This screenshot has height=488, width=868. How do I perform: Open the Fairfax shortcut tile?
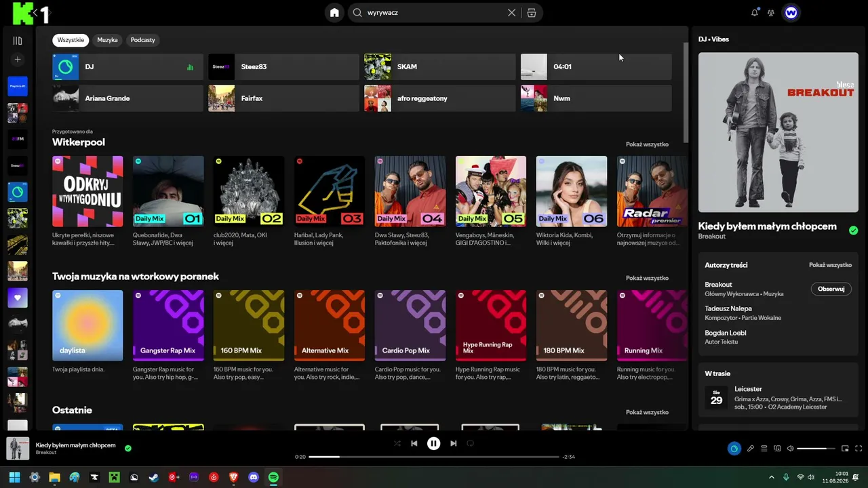point(283,98)
